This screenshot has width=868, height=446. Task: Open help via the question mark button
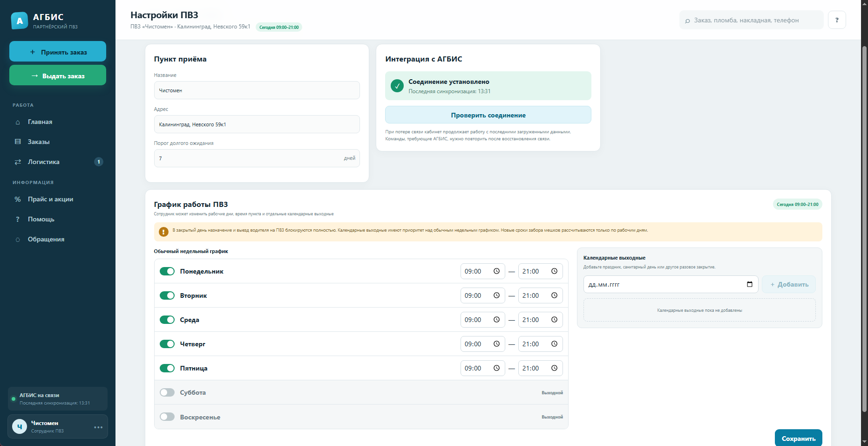pos(837,20)
